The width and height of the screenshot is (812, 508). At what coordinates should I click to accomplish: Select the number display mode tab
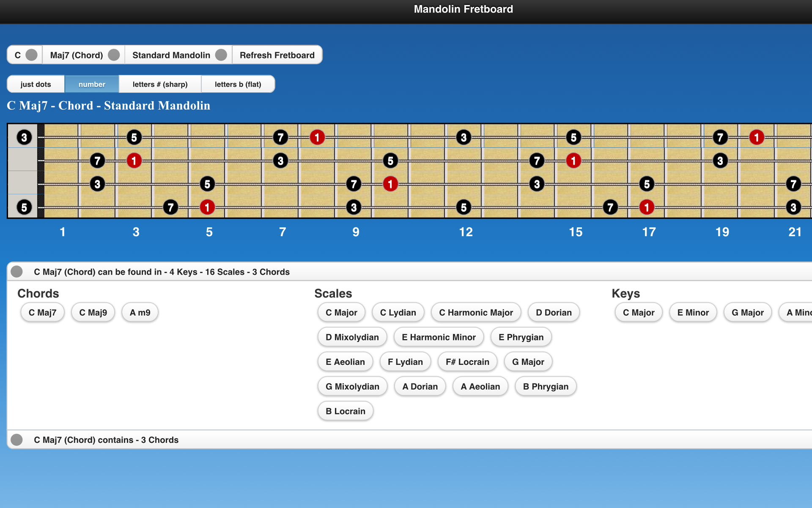pyautogui.click(x=92, y=84)
